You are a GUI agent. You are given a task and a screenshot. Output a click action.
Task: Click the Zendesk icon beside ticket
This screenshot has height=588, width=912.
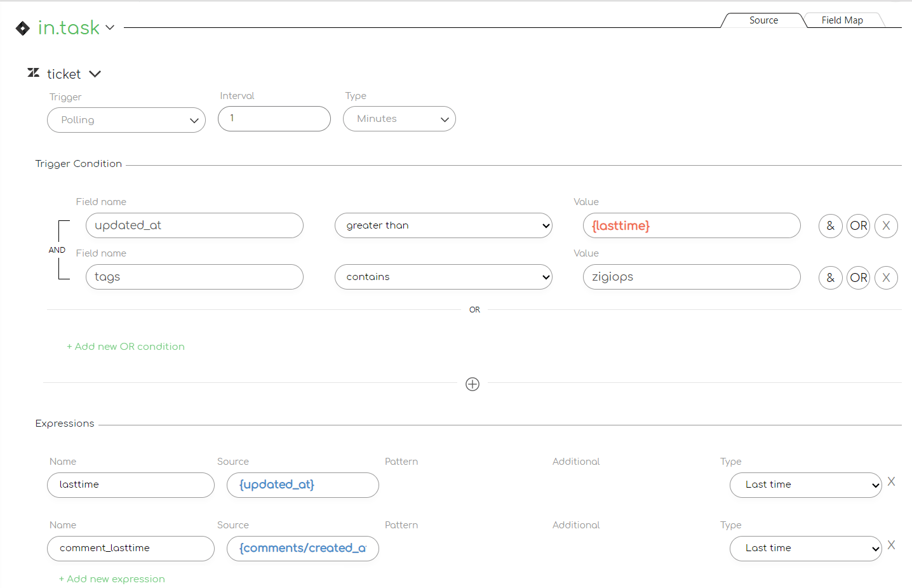34,73
